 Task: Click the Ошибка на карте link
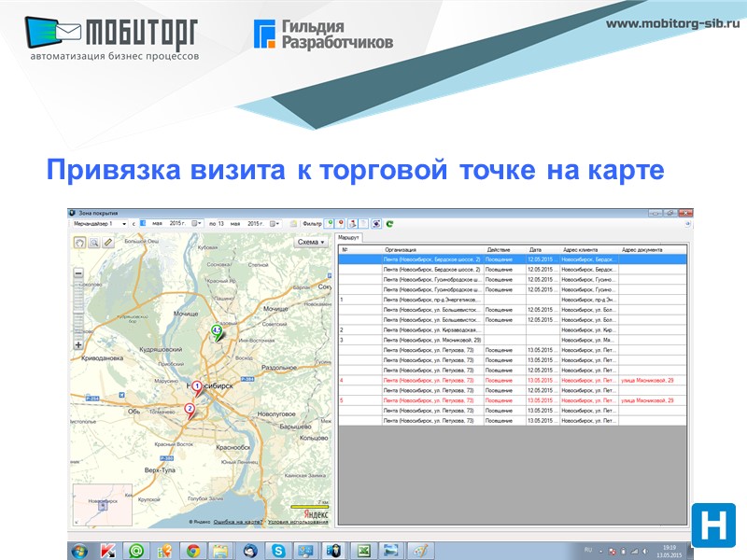[235, 521]
